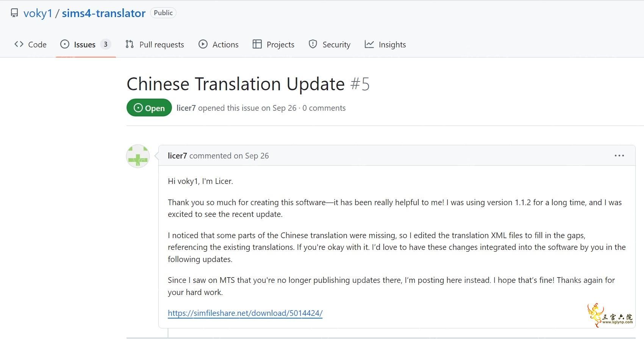Click the Code angle-brackets icon
The image size is (644, 339).
(x=19, y=44)
